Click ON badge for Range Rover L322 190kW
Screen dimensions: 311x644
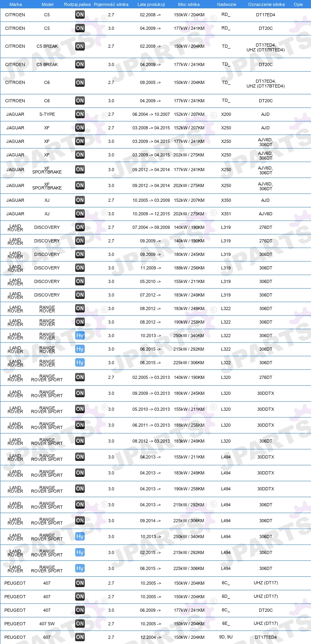tap(80, 322)
